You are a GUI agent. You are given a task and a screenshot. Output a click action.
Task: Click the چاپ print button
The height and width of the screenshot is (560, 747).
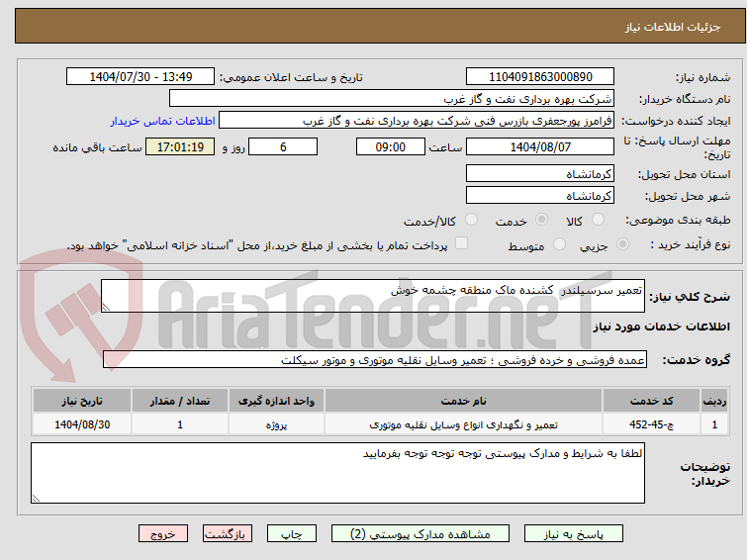(x=292, y=534)
